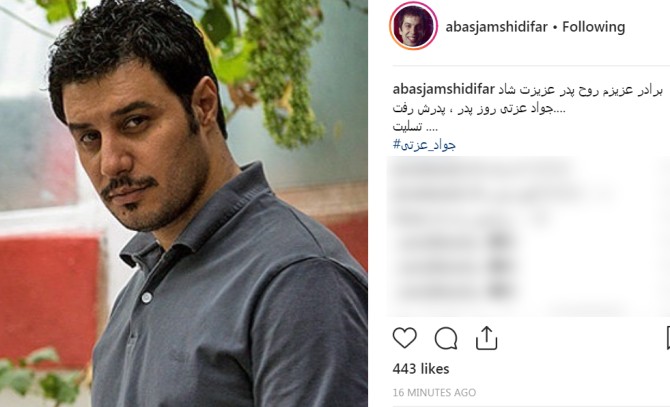
Task: Open abasjamshidifar's profile picture avatar
Action: click(413, 26)
